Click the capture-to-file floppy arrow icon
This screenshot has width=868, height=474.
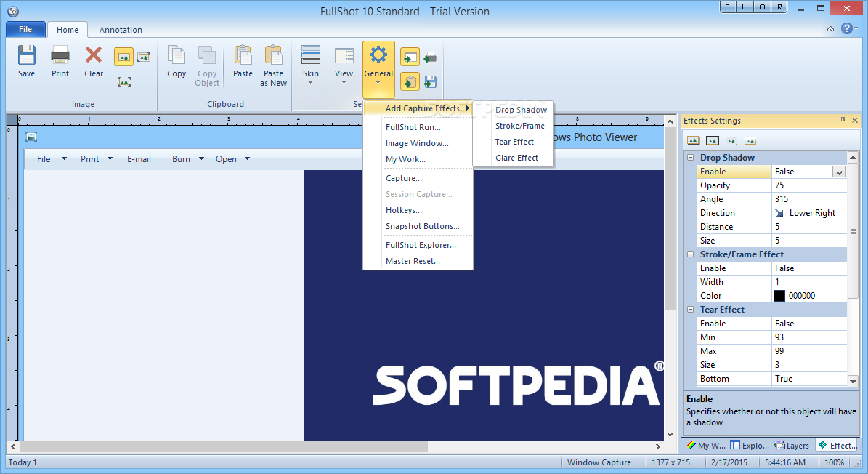pyautogui.click(x=430, y=82)
